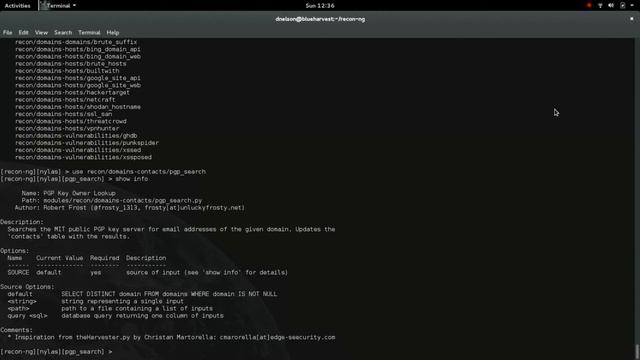Click the window title dnelson@blueharvest
Image resolution: width=640 pixels, height=360 pixels.
320,19
